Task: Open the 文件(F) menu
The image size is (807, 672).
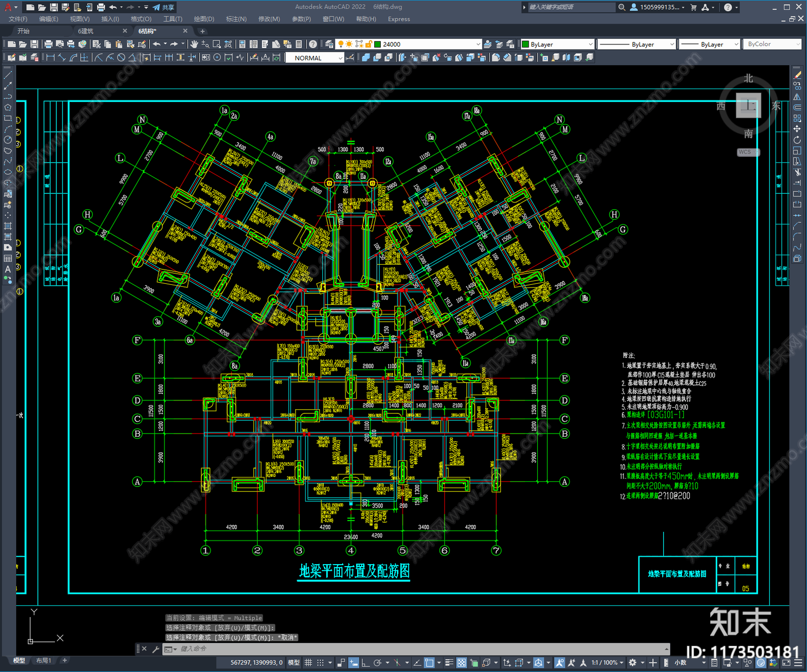Action: [18, 19]
